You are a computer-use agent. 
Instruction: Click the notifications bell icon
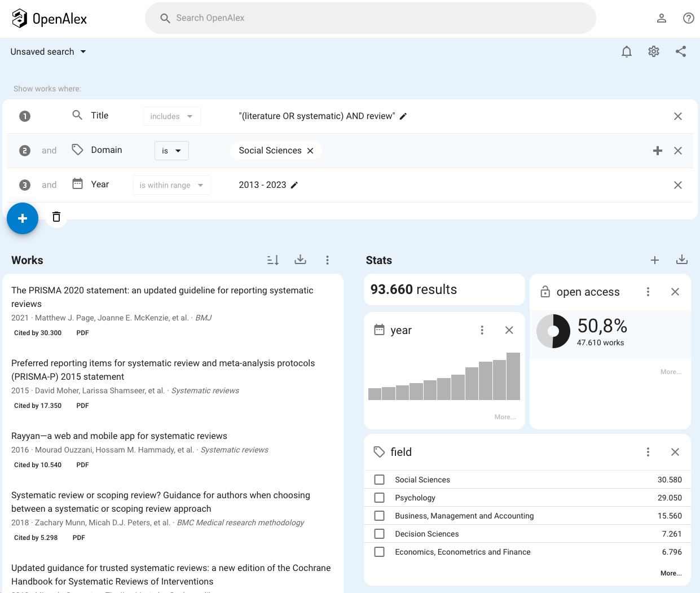pos(626,52)
